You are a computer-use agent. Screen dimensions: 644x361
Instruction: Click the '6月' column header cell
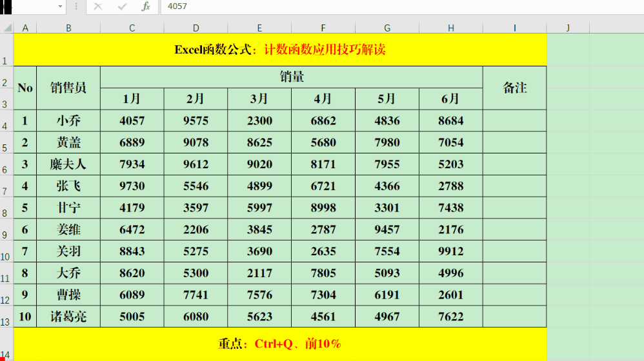coord(451,99)
